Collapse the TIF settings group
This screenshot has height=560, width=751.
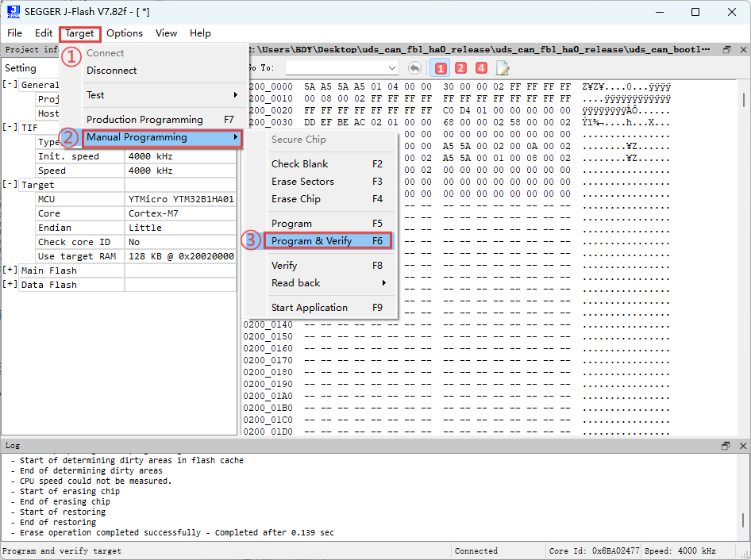10,128
